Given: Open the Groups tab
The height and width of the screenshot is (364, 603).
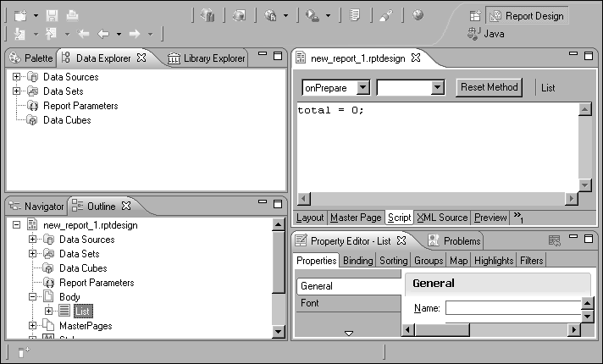Looking at the screenshot, I should 429,261.
